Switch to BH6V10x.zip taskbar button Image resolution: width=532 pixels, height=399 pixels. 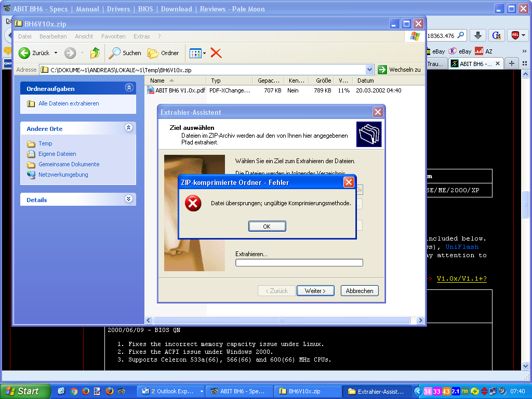[308, 391]
